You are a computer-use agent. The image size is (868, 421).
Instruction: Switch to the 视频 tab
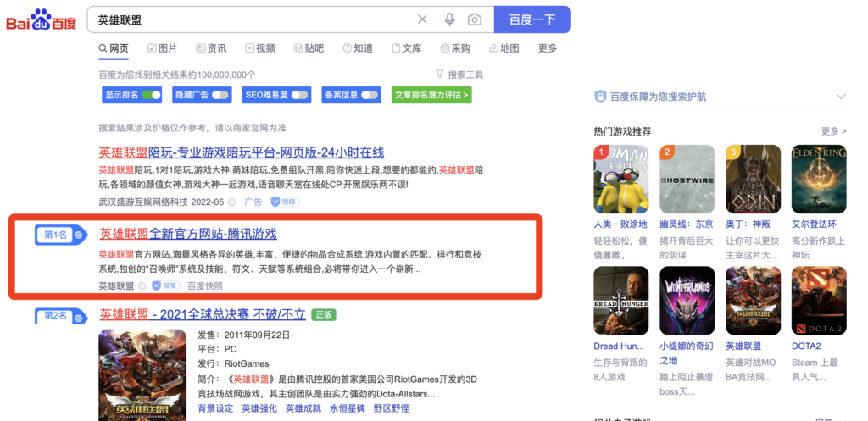pyautogui.click(x=260, y=48)
